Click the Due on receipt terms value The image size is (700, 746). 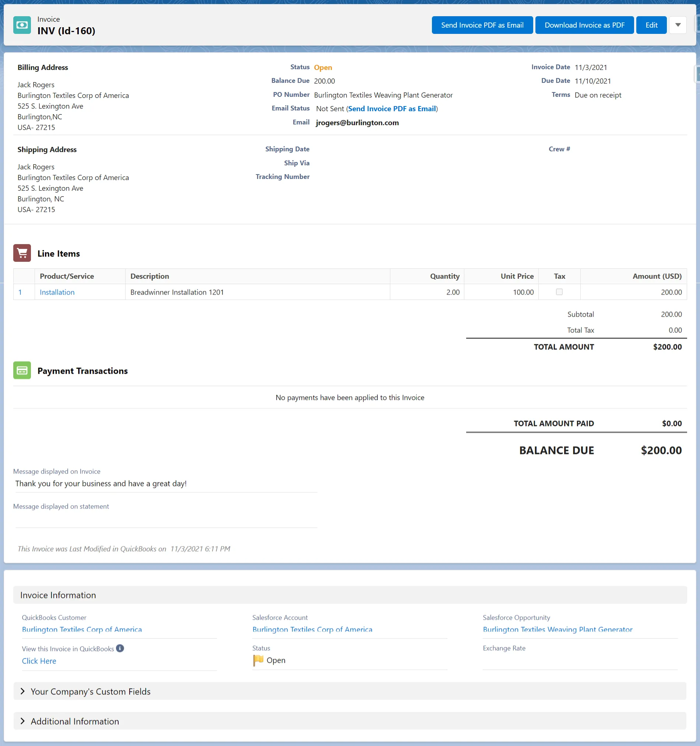click(598, 95)
